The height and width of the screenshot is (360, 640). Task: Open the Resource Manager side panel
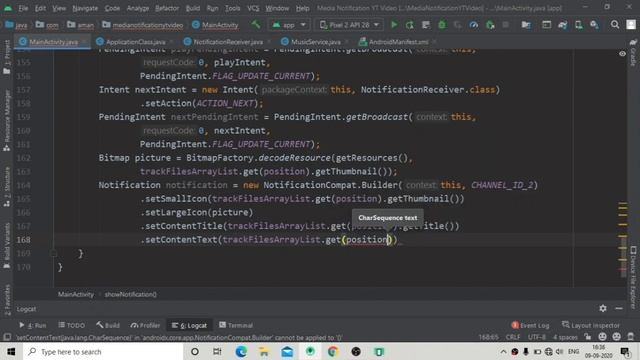7,121
